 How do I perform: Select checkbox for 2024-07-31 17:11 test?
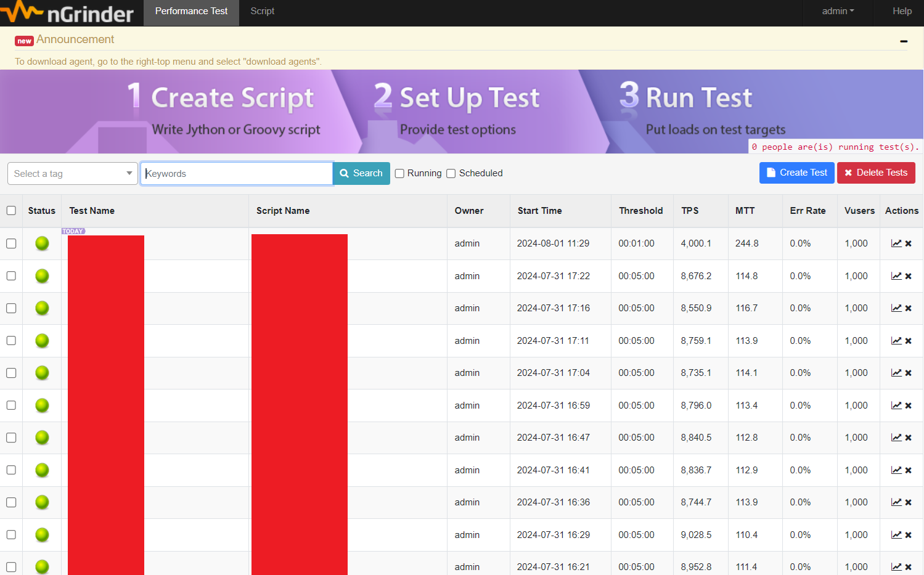(x=11, y=341)
